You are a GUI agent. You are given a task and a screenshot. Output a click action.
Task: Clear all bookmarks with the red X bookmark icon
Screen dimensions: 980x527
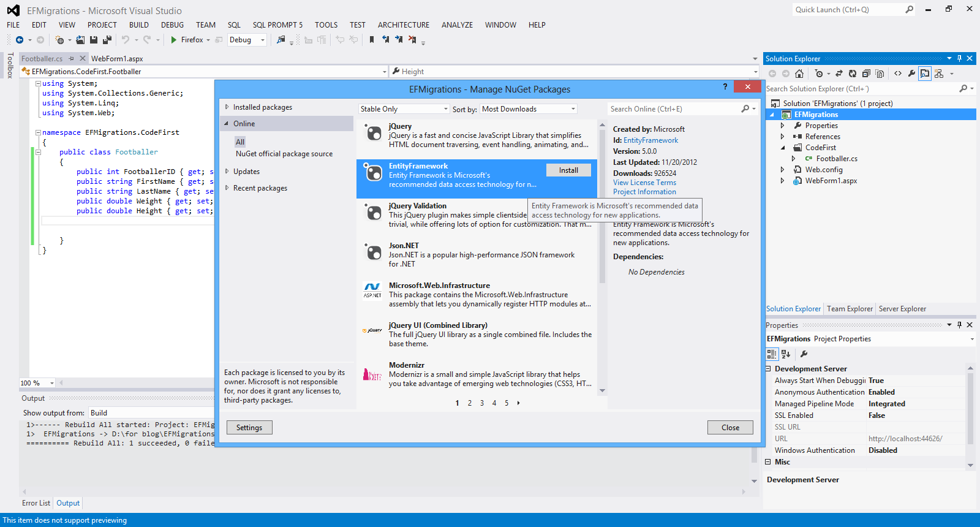point(412,40)
